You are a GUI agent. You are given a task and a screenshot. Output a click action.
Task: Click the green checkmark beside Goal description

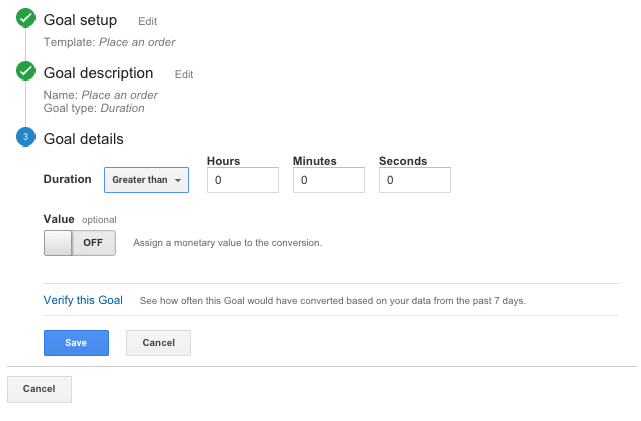(x=25, y=71)
